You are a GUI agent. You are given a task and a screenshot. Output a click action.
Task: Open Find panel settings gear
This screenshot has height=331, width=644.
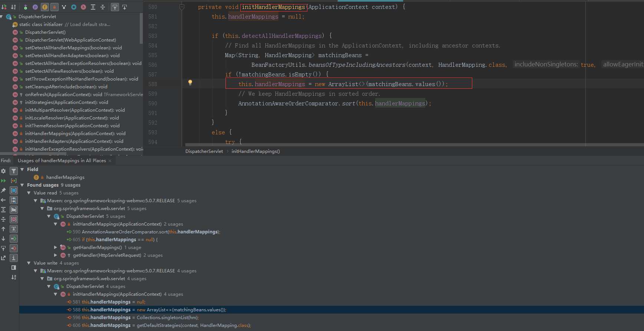click(3, 171)
